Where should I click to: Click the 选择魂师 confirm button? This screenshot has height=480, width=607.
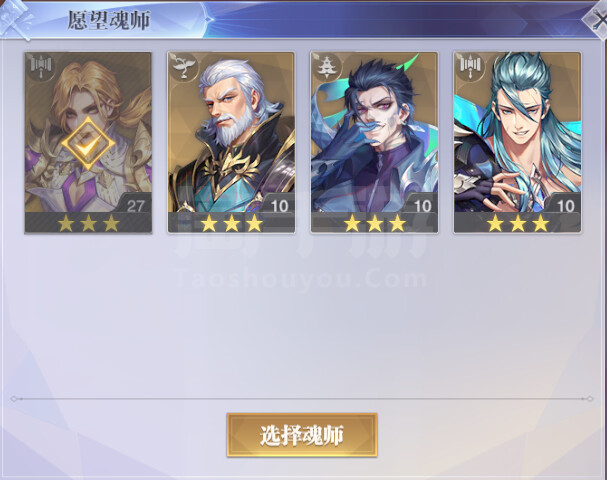point(302,435)
